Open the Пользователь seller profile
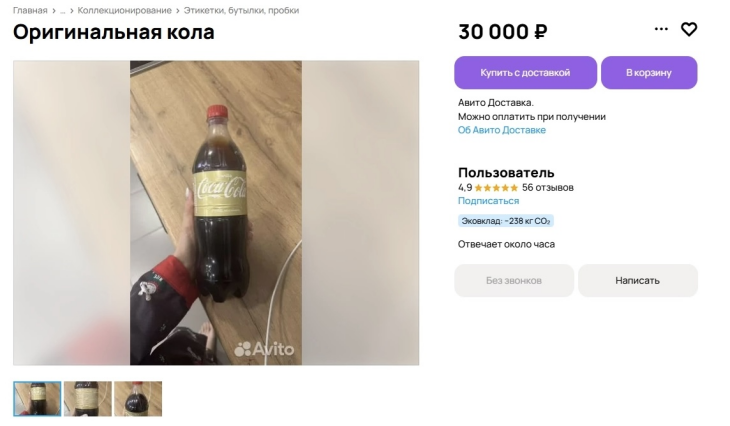 pos(506,172)
